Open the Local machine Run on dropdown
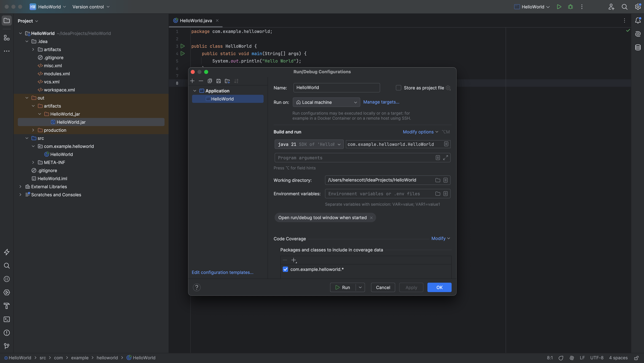Screen dimensions: 644x363 pyautogui.click(x=326, y=102)
